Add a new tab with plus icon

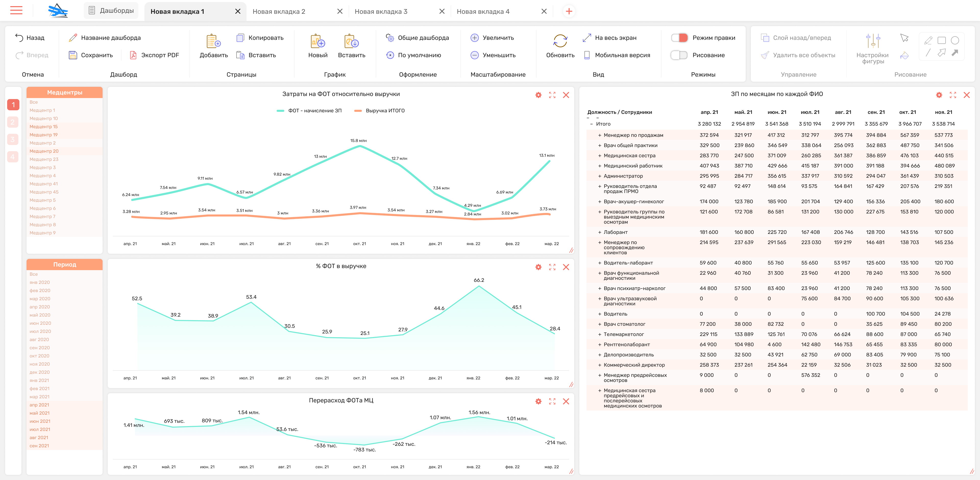tap(569, 11)
